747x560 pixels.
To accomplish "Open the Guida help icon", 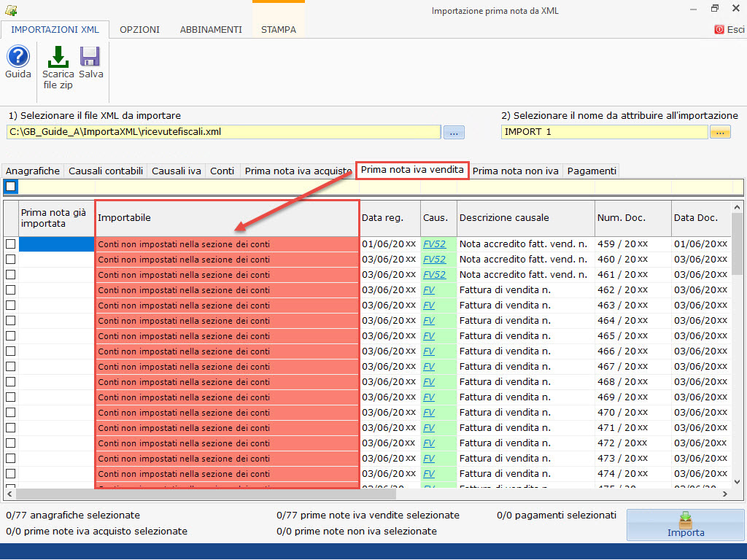I will pos(18,57).
